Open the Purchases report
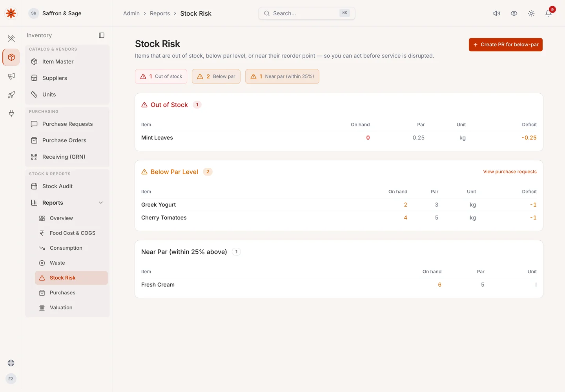This screenshot has height=392, width=565. (x=71, y=293)
